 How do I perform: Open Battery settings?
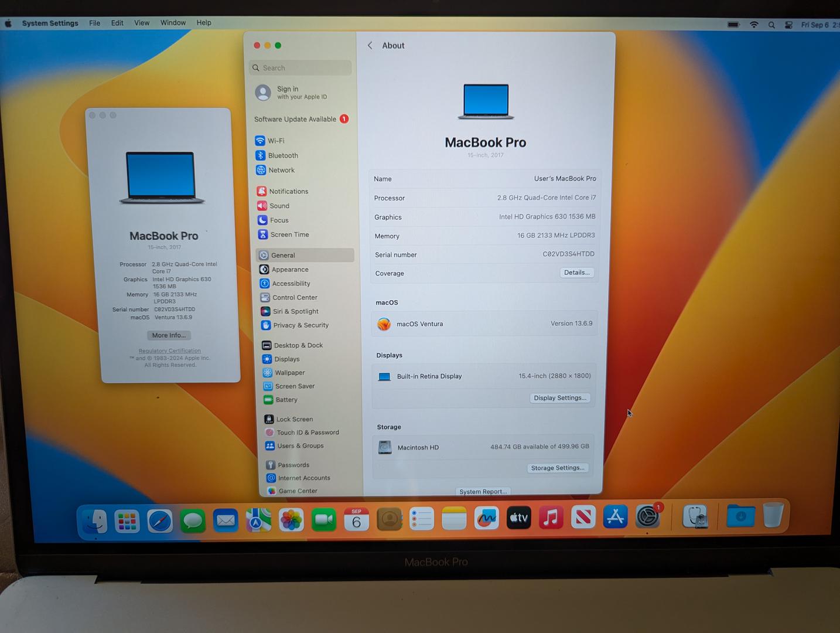[280, 400]
